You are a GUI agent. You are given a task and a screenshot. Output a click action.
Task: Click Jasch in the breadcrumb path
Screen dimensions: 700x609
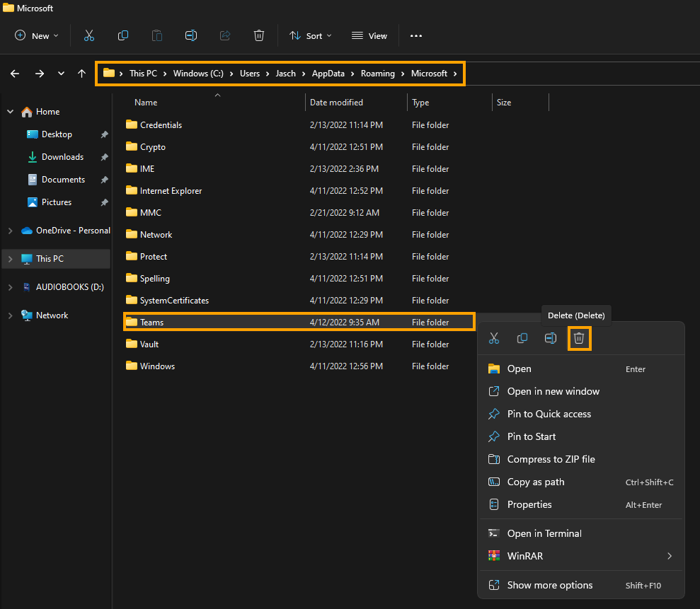pyautogui.click(x=285, y=74)
